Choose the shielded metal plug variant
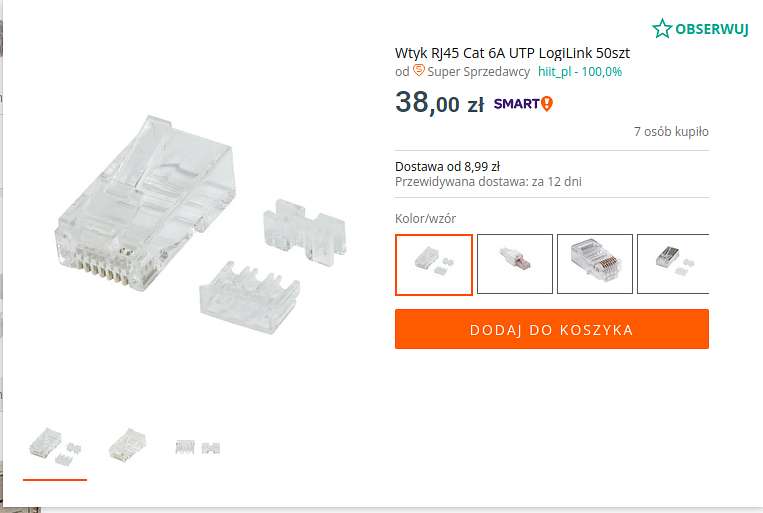 pyautogui.click(x=673, y=264)
